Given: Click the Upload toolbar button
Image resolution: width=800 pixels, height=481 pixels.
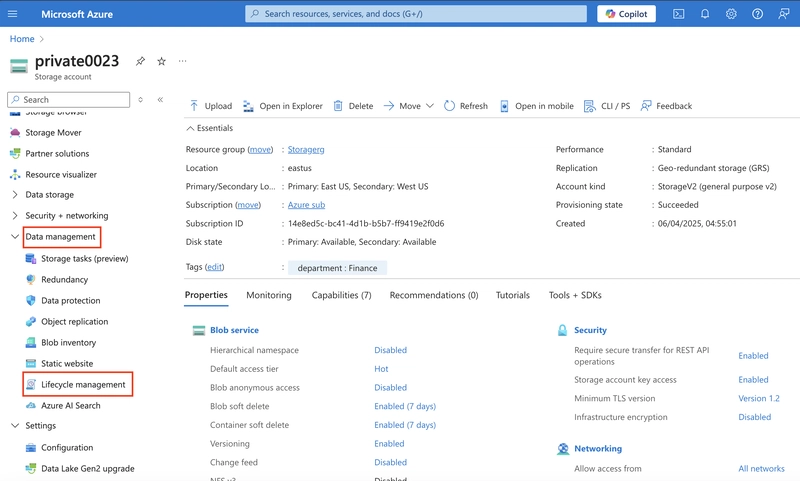Looking at the screenshot, I should (211, 106).
